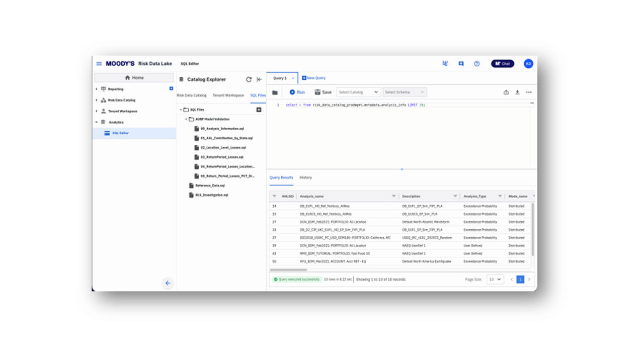Select the SQL Files tab
The height and width of the screenshot is (362, 644).
point(258,95)
